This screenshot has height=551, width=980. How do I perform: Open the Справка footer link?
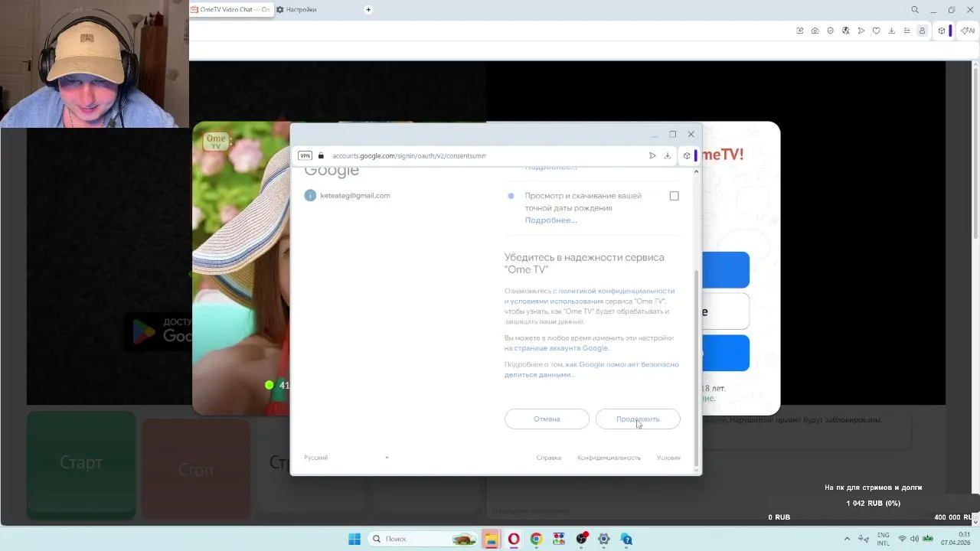coord(549,458)
